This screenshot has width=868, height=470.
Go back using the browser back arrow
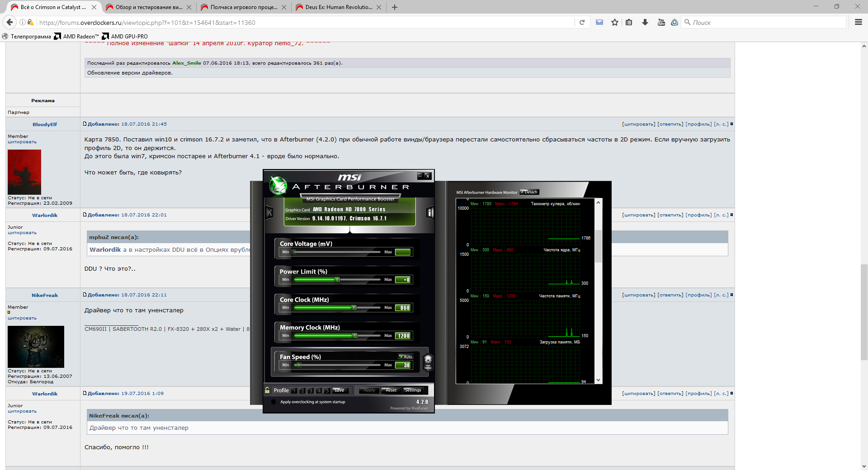(9, 22)
